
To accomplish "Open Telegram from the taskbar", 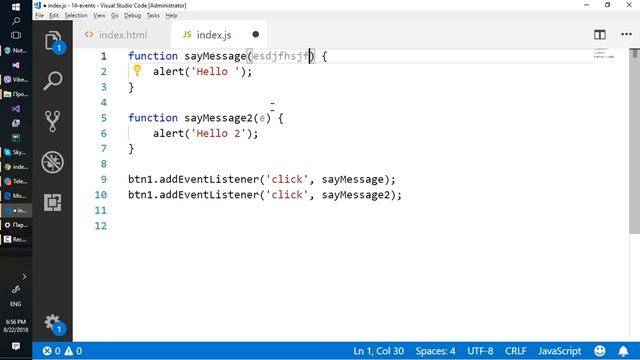I will point(16,181).
